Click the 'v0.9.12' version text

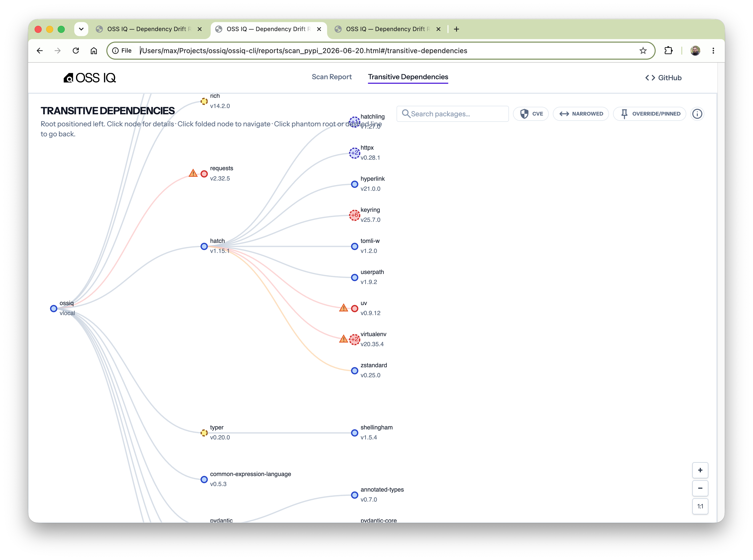tap(370, 313)
